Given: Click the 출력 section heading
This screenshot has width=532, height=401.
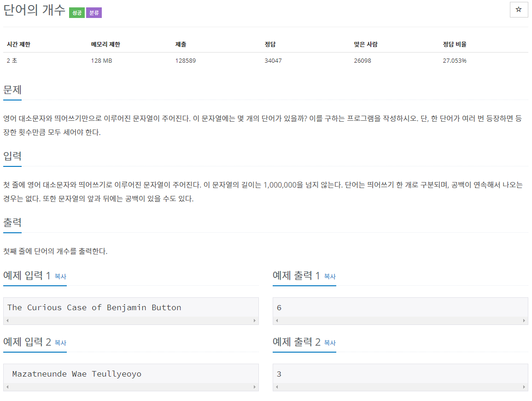Looking at the screenshot, I should pyautogui.click(x=12, y=223).
